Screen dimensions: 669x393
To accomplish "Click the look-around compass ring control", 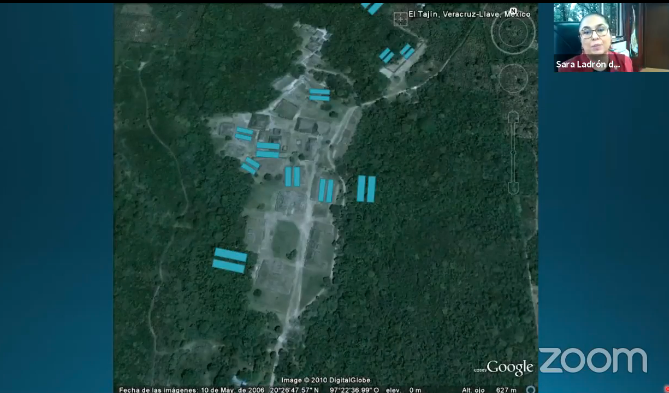I will 513,32.
